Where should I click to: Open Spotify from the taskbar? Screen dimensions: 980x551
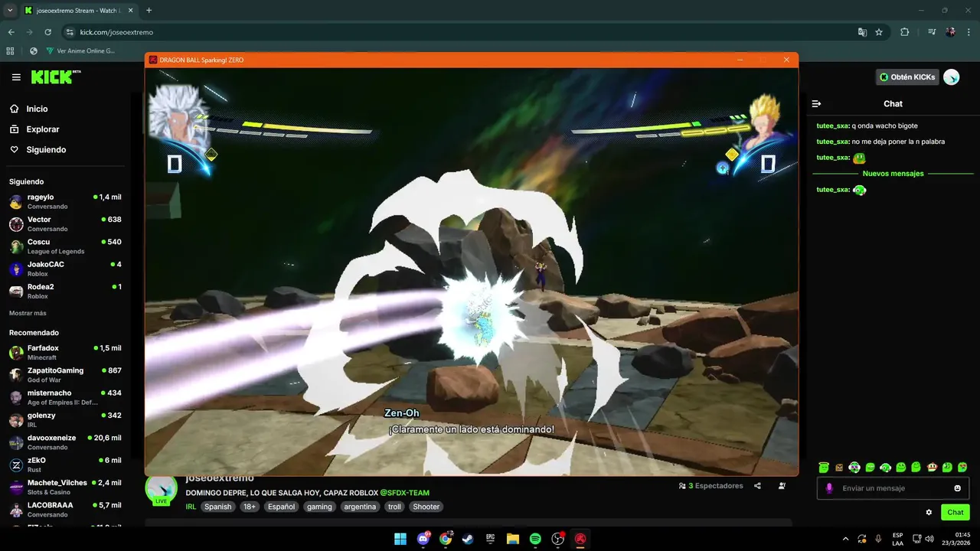click(x=535, y=539)
